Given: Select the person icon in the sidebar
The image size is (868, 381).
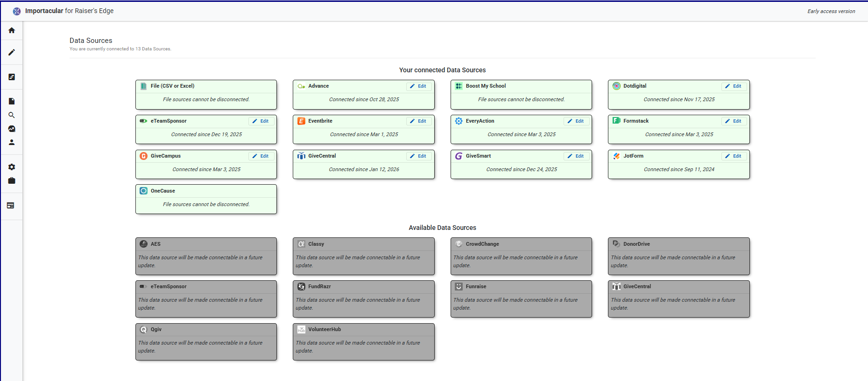Looking at the screenshot, I should coord(12,142).
